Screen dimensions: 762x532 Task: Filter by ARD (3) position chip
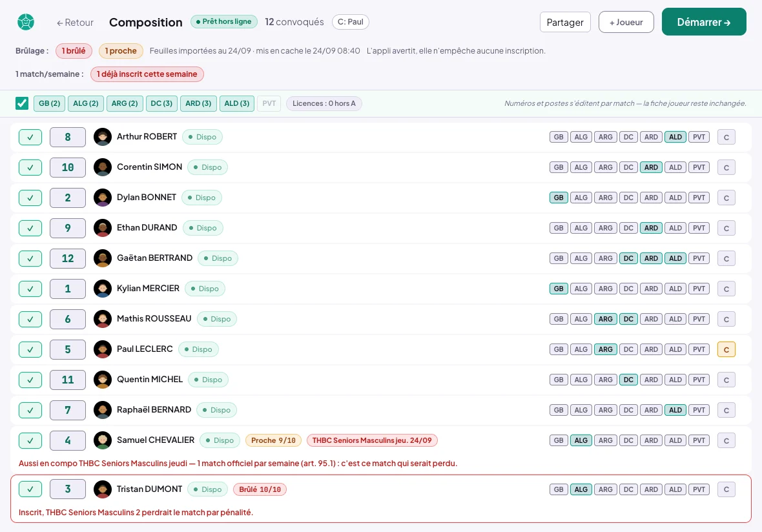198,103
